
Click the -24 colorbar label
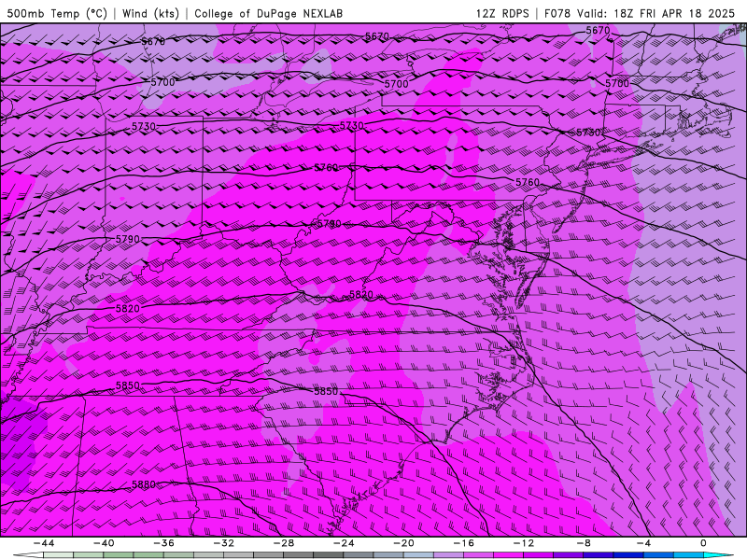344,543
